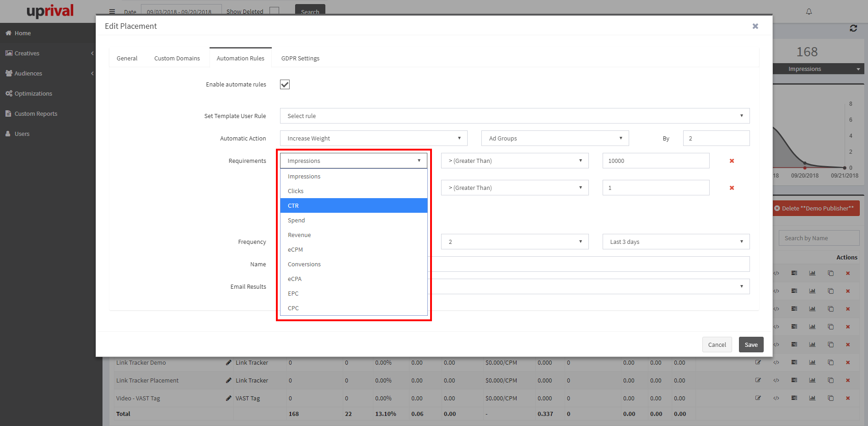Click the refresh icon behind the dialog
This screenshot has width=868, height=426.
[x=853, y=28]
